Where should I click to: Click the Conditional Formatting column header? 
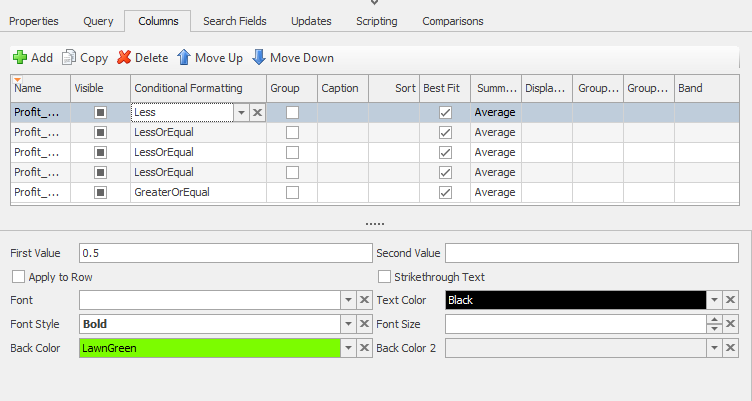(198, 88)
